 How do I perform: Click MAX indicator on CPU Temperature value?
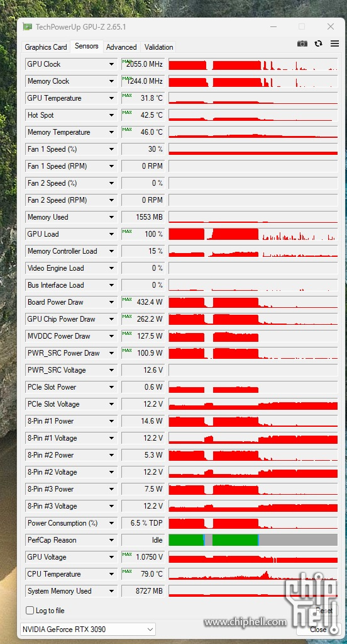pyautogui.click(x=127, y=571)
